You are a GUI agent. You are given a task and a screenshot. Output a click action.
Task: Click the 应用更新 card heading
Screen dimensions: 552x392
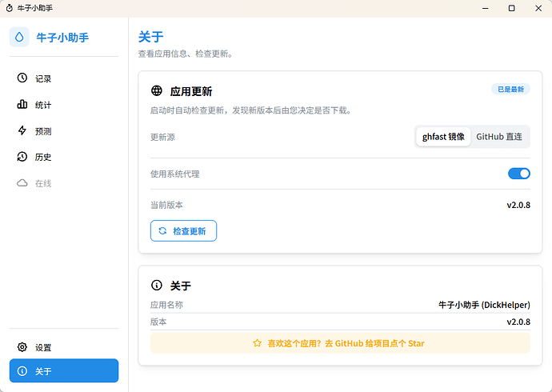pos(191,91)
